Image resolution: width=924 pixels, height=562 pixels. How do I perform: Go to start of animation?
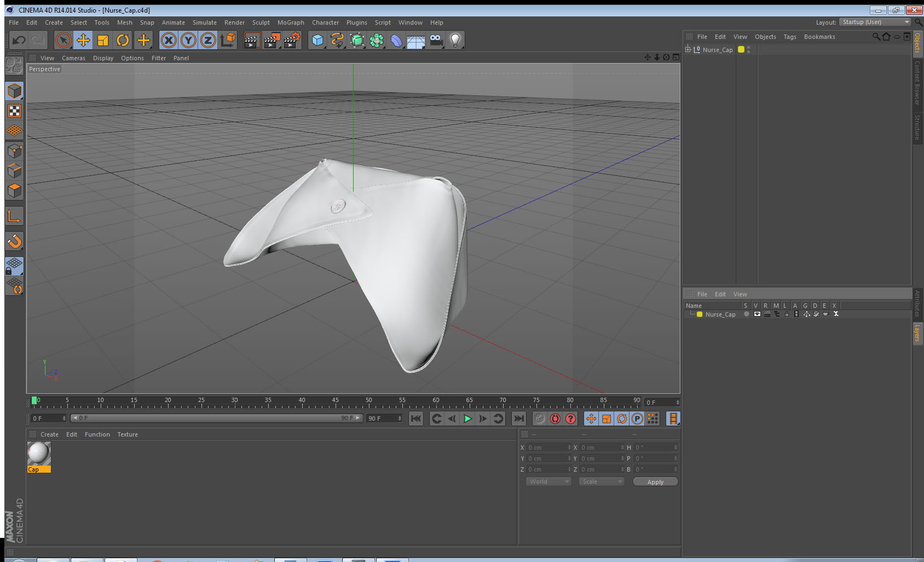click(x=416, y=419)
